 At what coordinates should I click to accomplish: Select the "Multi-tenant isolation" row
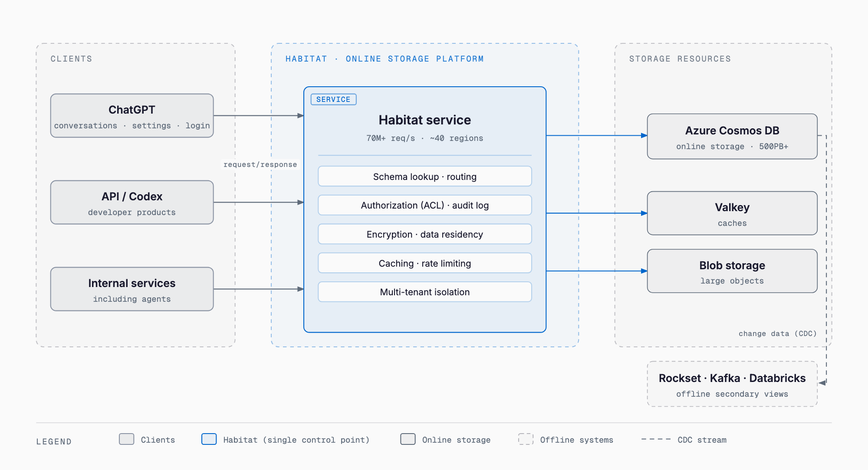pos(425,292)
